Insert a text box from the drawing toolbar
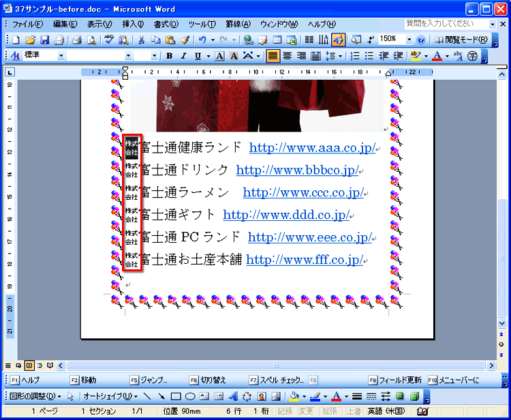This screenshot has height=420, width=511. [x=204, y=397]
